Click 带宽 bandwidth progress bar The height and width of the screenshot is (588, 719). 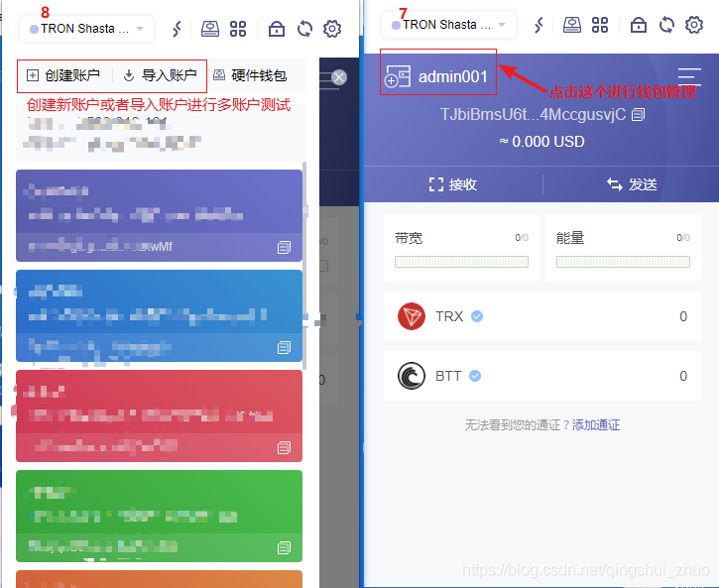461,262
